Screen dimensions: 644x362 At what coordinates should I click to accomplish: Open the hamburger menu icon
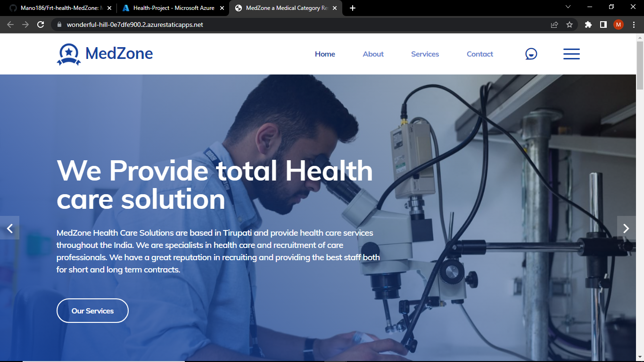571,54
